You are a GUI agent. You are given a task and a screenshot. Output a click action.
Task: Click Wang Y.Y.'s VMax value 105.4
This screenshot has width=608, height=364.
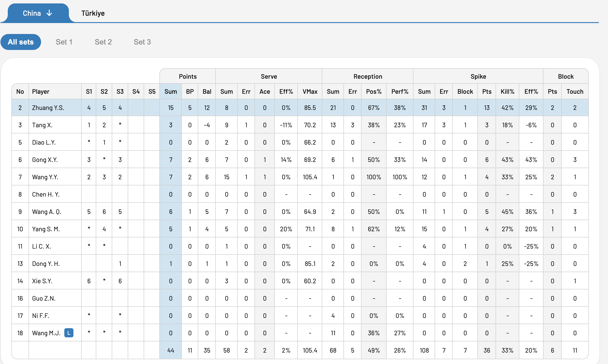(310, 177)
